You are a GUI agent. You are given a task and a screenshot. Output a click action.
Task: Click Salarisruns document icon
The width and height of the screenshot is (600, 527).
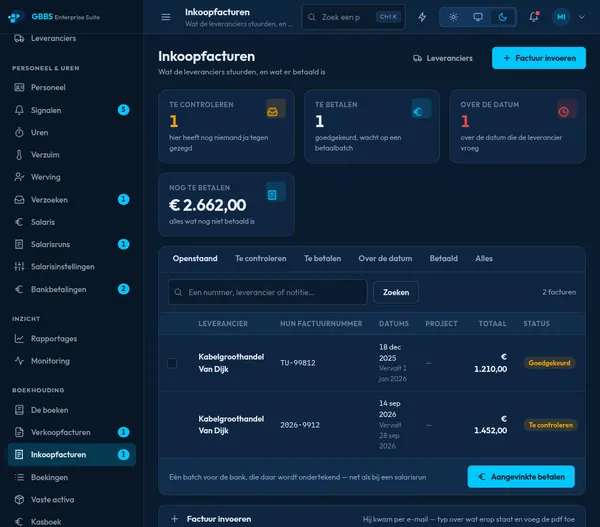19,244
